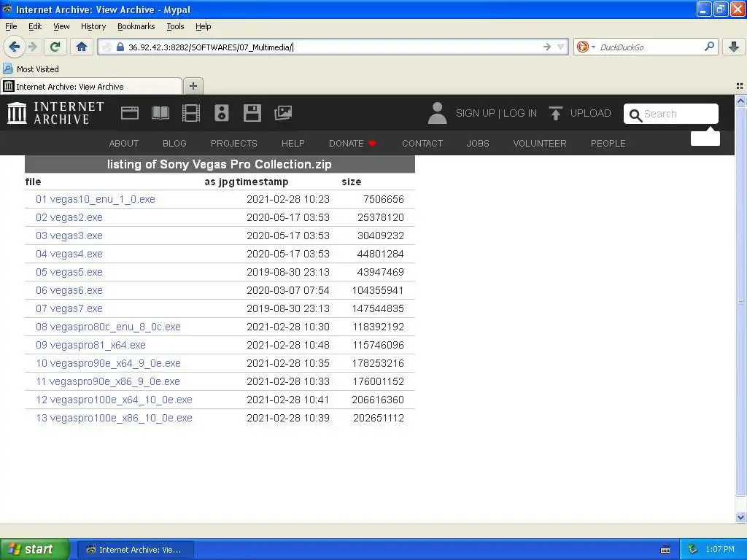Screen dimensions: 747x560
Task: Click the HELP navigation link
Action: [293, 144]
